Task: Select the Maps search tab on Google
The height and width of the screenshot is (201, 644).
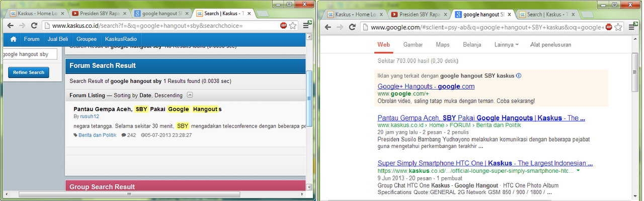Action: click(443, 45)
